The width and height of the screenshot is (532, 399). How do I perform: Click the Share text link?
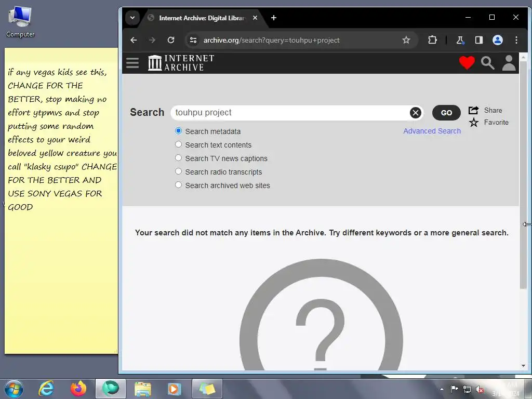(493, 110)
